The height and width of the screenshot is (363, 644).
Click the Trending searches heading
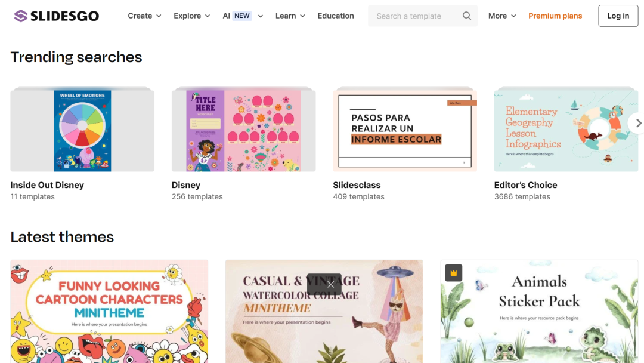tap(76, 57)
